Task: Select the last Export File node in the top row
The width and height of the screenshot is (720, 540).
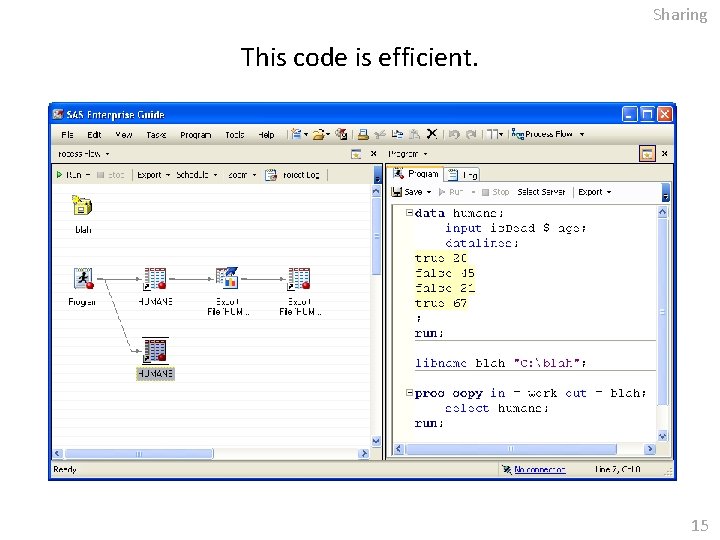Action: [298, 279]
